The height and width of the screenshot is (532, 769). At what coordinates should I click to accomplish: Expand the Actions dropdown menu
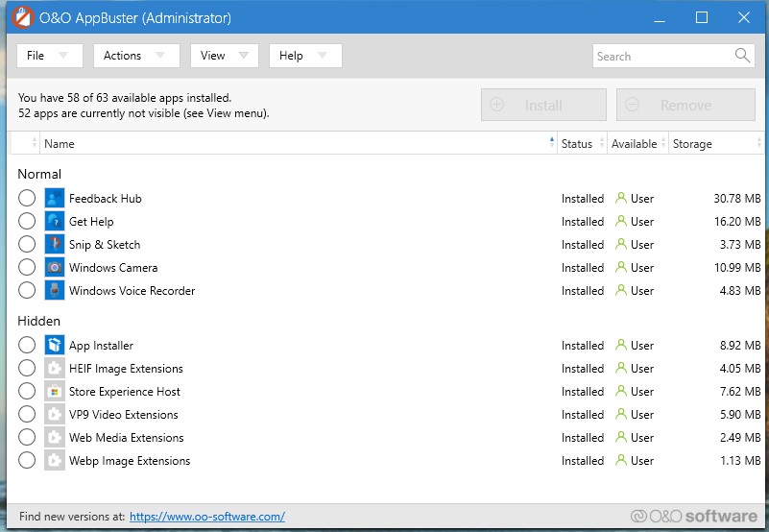click(x=135, y=56)
